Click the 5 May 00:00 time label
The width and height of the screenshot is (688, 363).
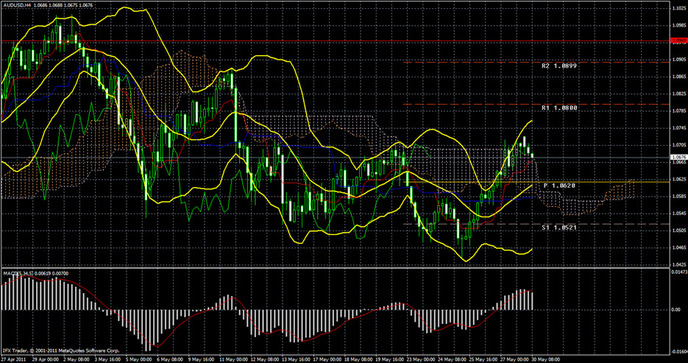click(140, 359)
